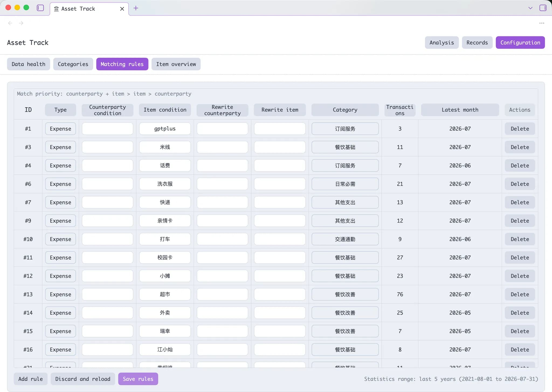Image resolution: width=552 pixels, height=392 pixels.
Task: Go forward with the right arrow
Action: [21, 23]
